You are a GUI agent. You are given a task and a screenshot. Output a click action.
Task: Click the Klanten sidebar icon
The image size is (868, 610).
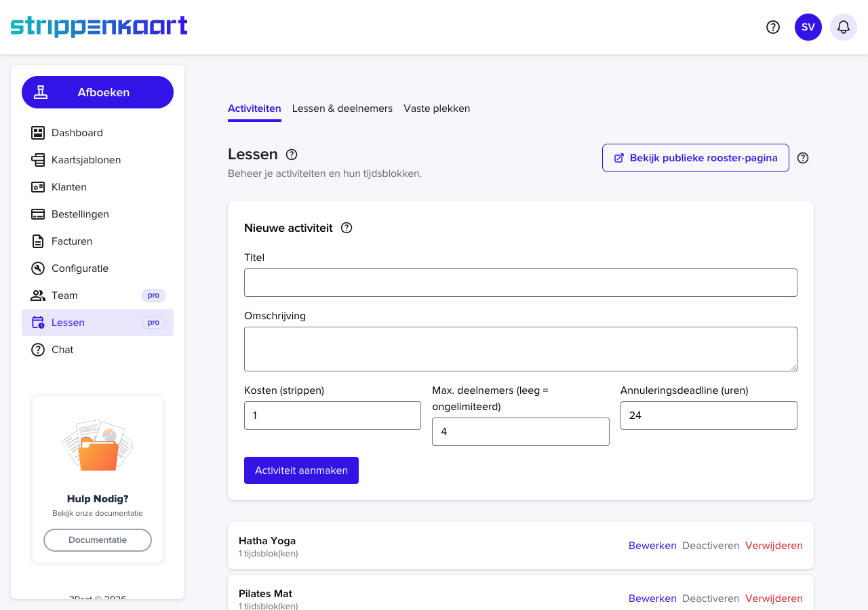pyautogui.click(x=38, y=187)
